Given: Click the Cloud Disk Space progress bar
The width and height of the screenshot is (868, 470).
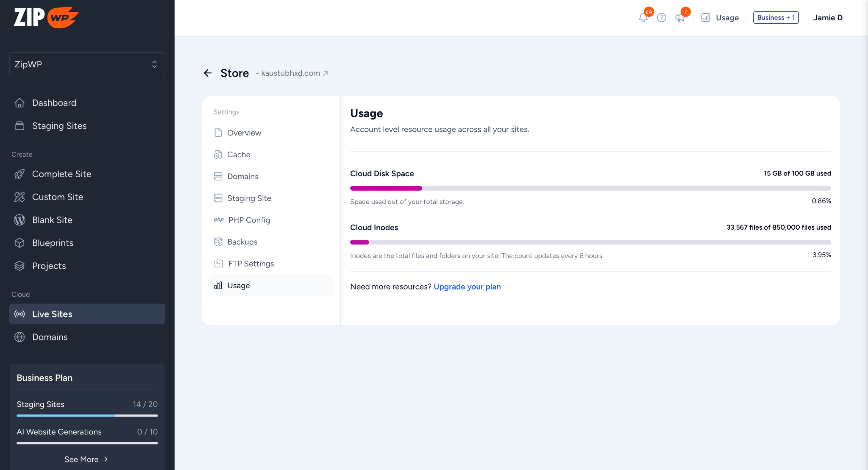Looking at the screenshot, I should pos(590,188).
